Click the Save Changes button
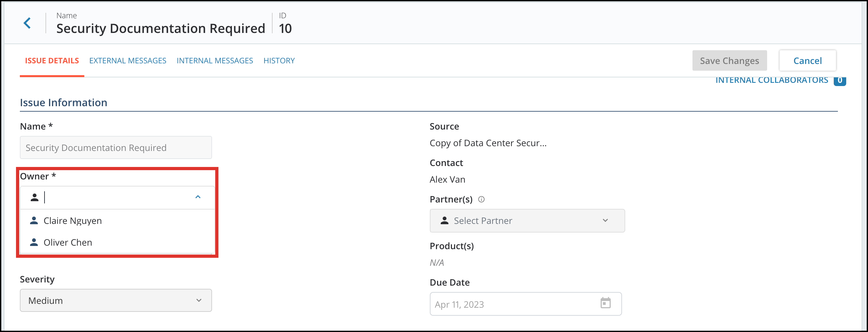Screen dimensions: 868x332 tap(729, 60)
